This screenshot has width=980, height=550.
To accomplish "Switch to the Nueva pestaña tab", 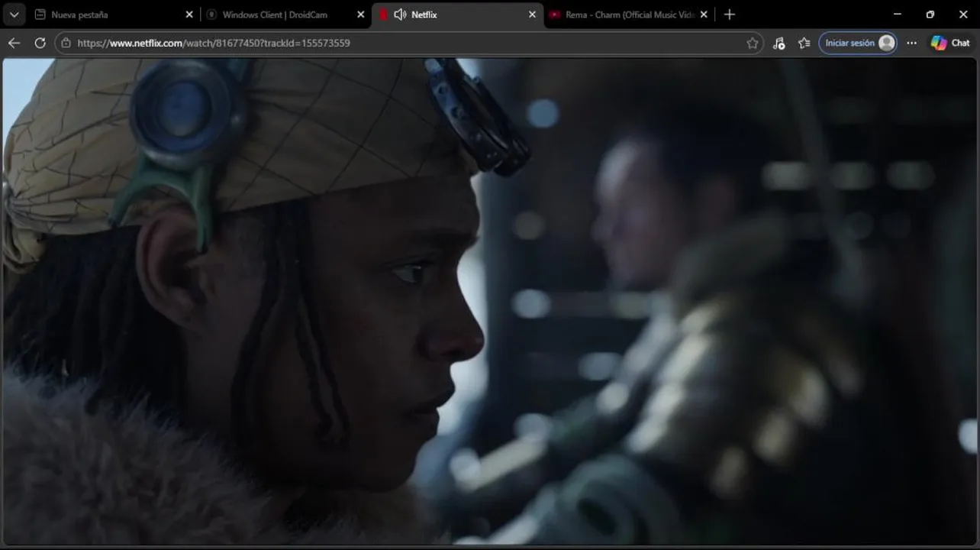I will pyautogui.click(x=114, y=15).
